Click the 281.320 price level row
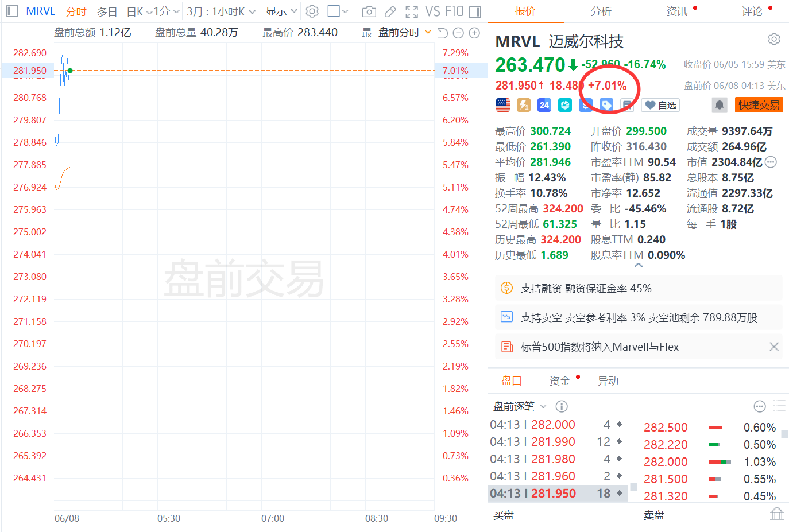The image size is (789, 532). pos(710,496)
